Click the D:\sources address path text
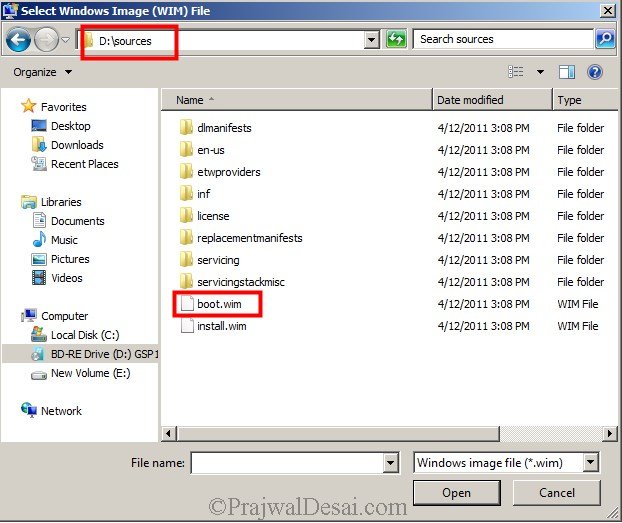Image resolution: width=622 pixels, height=523 pixels. click(125, 41)
